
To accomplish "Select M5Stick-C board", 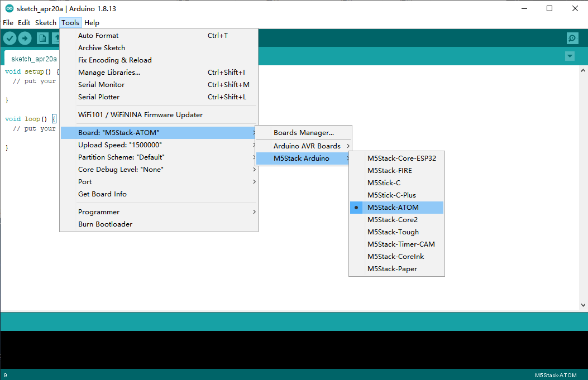I will 397,183.
